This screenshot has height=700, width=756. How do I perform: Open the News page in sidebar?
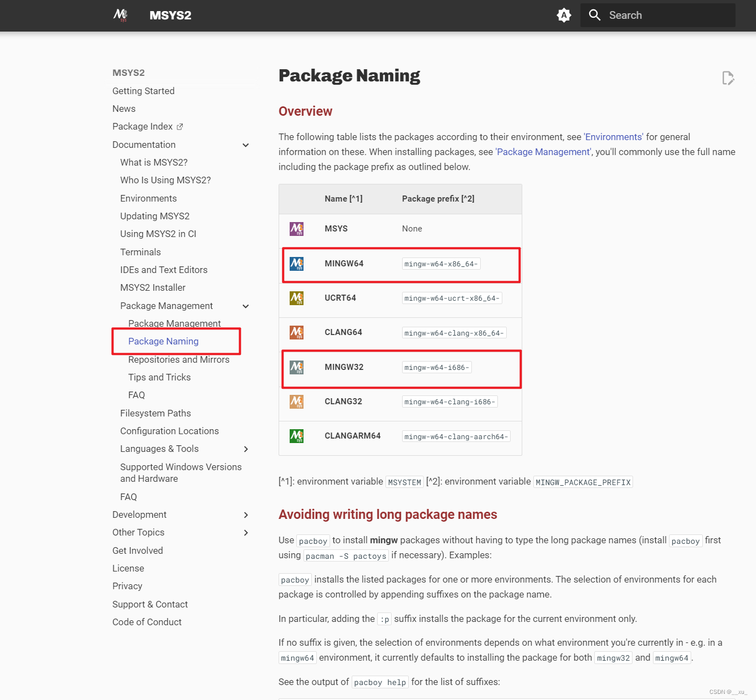tap(124, 109)
